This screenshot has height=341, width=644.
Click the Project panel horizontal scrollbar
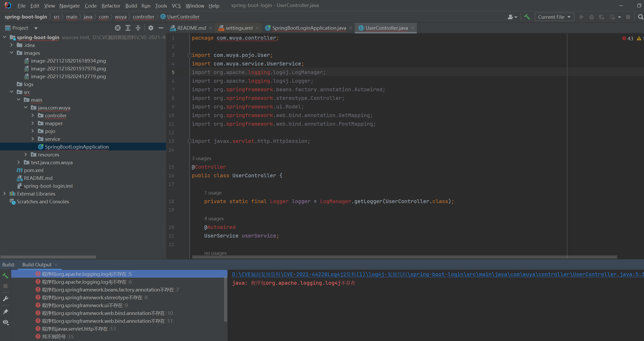[x=48, y=257]
